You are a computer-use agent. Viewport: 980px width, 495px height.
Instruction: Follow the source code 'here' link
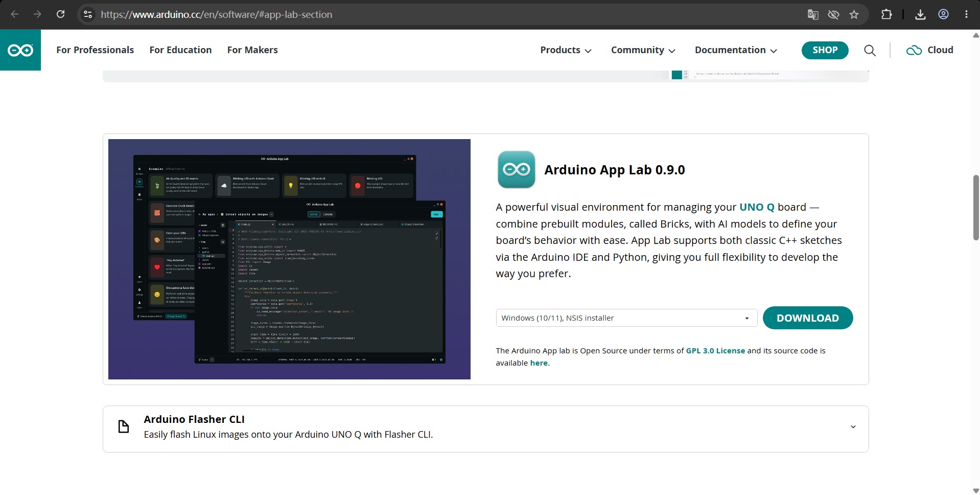539,363
